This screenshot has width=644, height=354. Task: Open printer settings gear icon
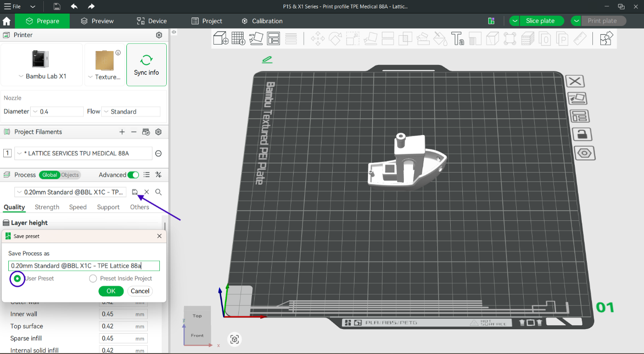click(159, 35)
